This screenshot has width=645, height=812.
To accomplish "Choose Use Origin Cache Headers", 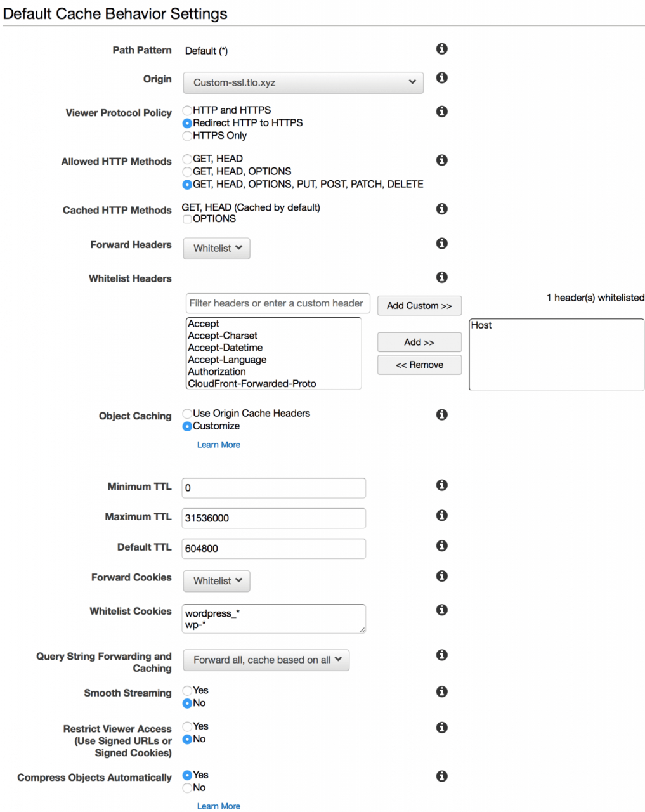I will (x=187, y=414).
